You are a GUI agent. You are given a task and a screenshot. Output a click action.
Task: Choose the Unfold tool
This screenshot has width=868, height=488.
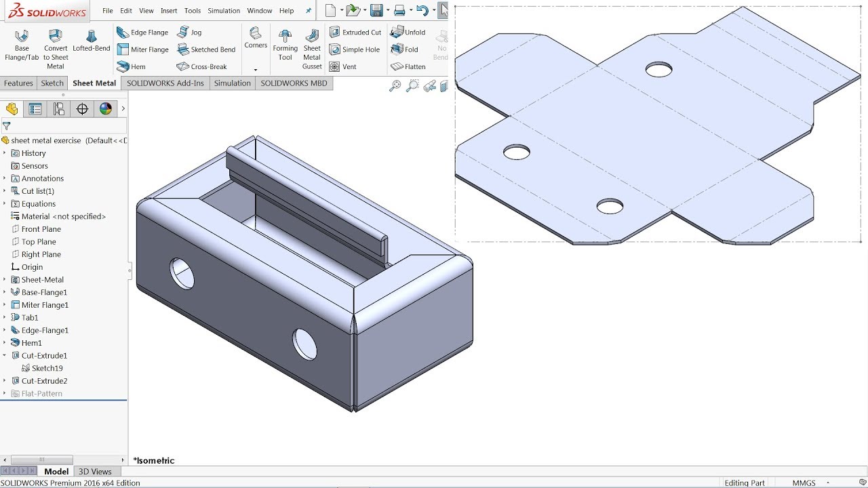(408, 33)
